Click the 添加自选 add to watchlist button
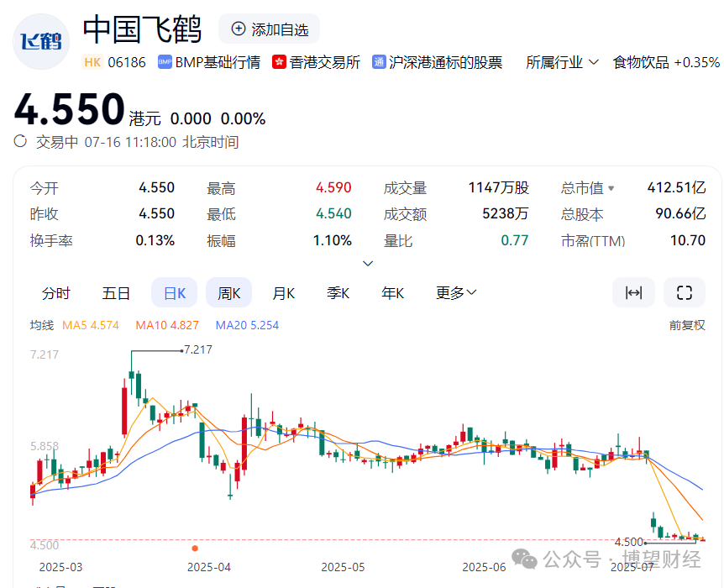Screen dimensions: 724x588 pos(270,29)
